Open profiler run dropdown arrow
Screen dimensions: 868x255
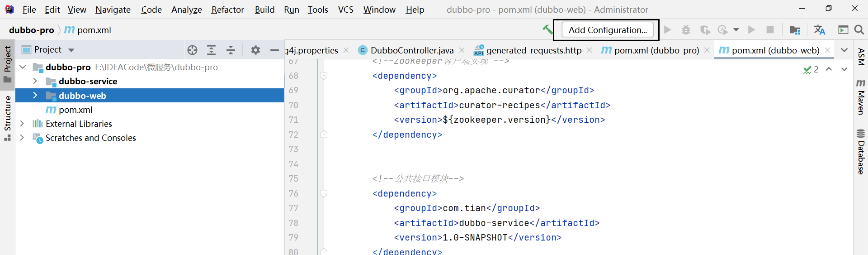(736, 30)
